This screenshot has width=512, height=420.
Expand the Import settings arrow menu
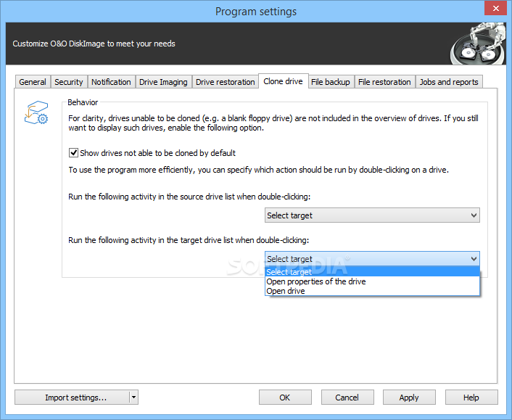(133, 397)
